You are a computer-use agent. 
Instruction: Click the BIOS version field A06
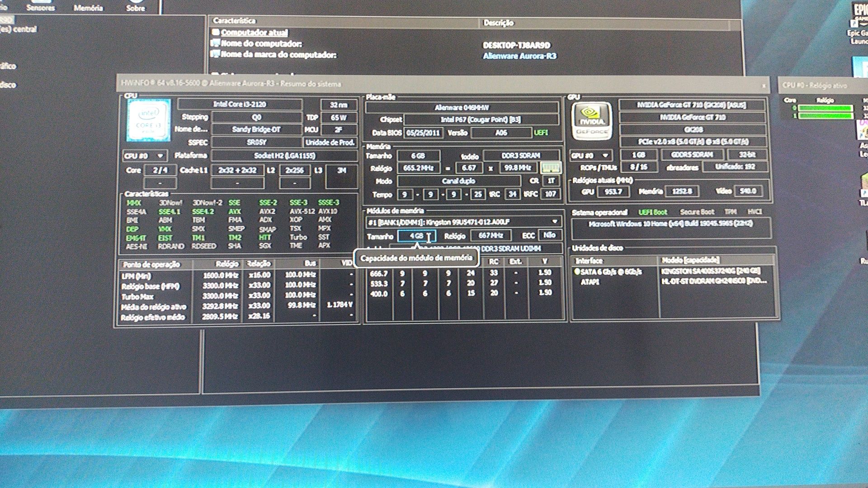click(501, 133)
